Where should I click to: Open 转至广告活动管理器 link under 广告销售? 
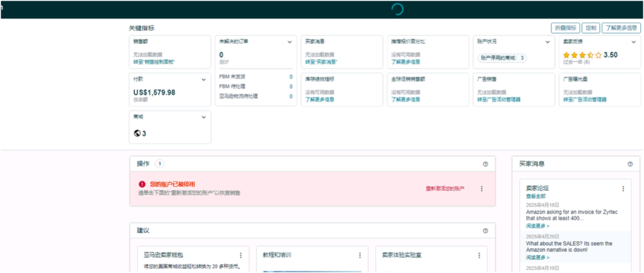(499, 100)
